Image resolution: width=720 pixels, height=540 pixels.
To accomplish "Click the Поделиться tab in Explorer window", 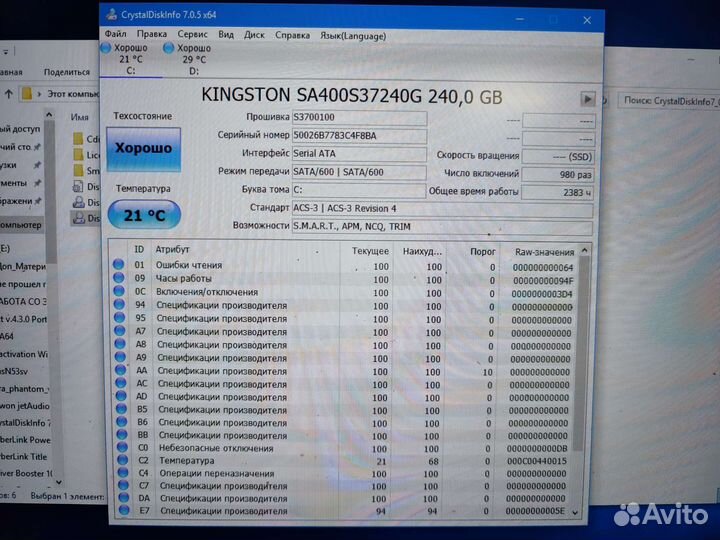I will [67, 72].
